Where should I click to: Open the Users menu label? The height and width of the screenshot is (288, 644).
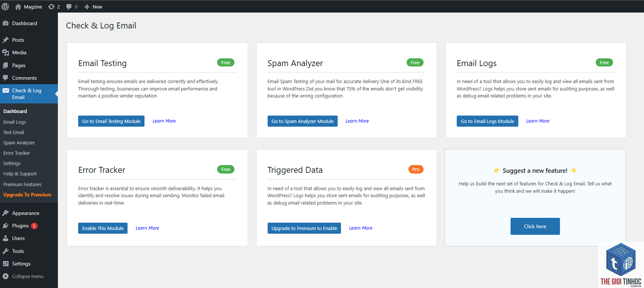pos(18,238)
